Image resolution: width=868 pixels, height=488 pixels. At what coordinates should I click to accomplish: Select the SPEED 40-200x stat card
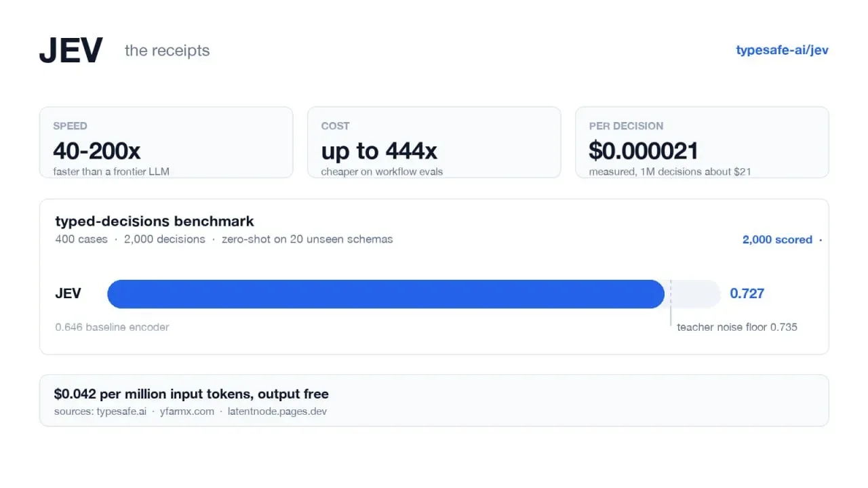pos(166,142)
